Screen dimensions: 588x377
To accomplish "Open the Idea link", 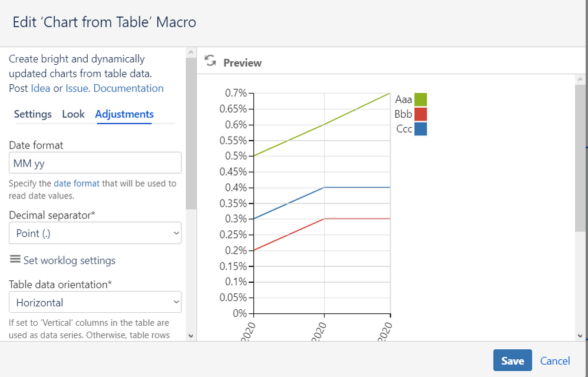I will point(41,88).
